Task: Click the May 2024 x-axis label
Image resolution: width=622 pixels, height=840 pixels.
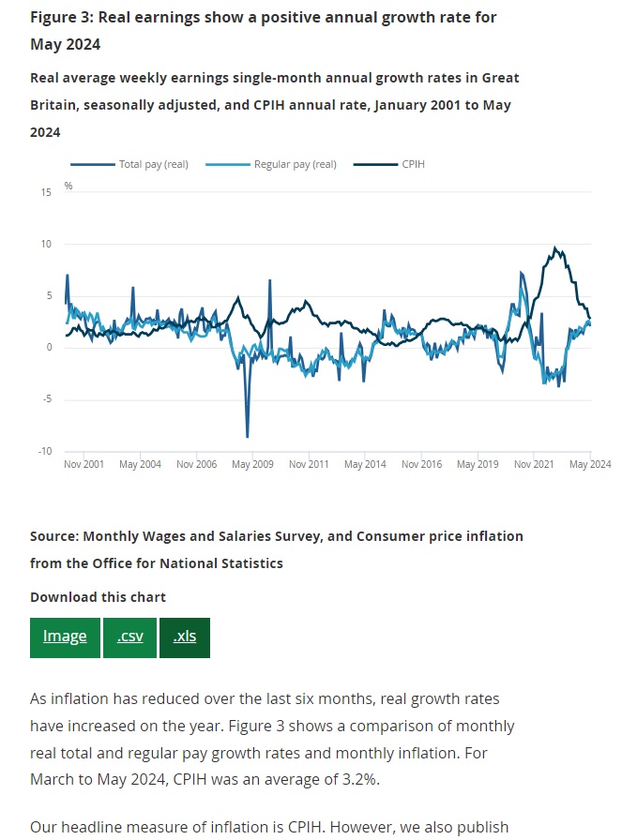Action: (591, 464)
